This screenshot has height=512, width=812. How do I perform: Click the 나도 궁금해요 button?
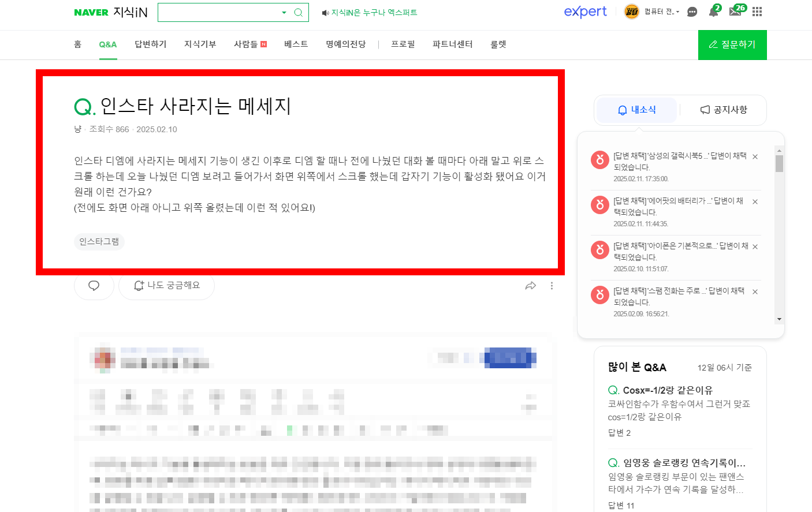click(166, 285)
